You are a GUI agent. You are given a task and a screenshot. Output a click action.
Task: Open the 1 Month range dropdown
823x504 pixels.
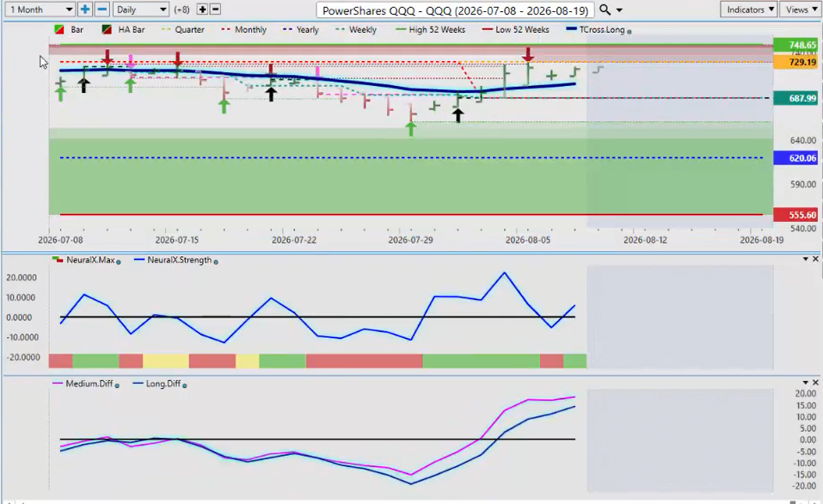(x=40, y=9)
